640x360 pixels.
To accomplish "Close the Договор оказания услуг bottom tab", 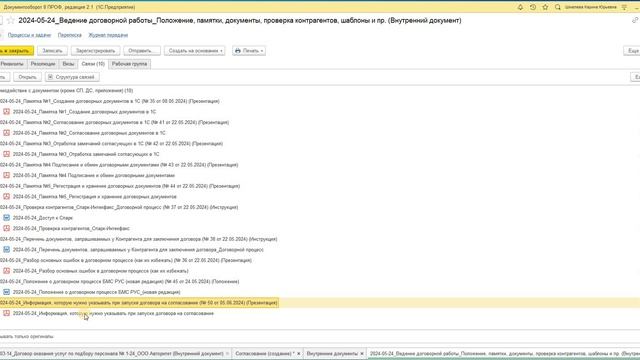I will pyautogui.click(x=227, y=353).
